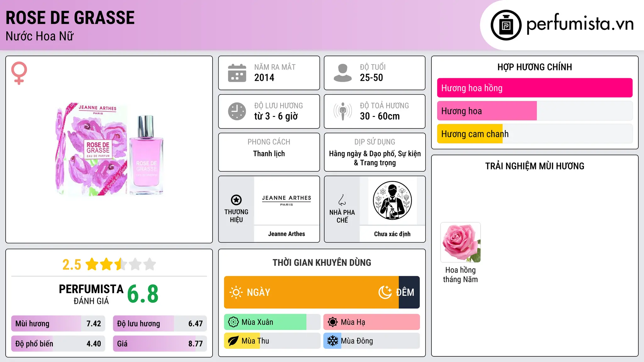This screenshot has width=644, height=362.
Task: Click the nose icon above Nhà pha chế
Action: coord(342,200)
